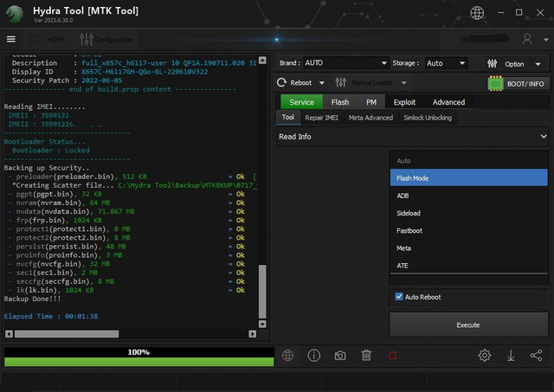554x392 pixels.
Task: Click the log scroll-up arrow
Action: [262, 60]
